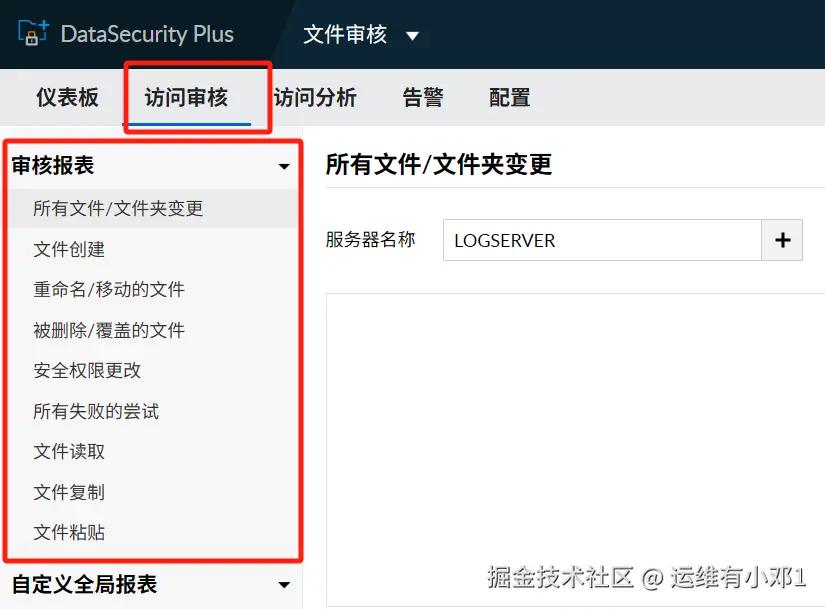Viewport: 825px width, 609px height.
Task: Select the 访问审核 tab
Action: (x=186, y=97)
